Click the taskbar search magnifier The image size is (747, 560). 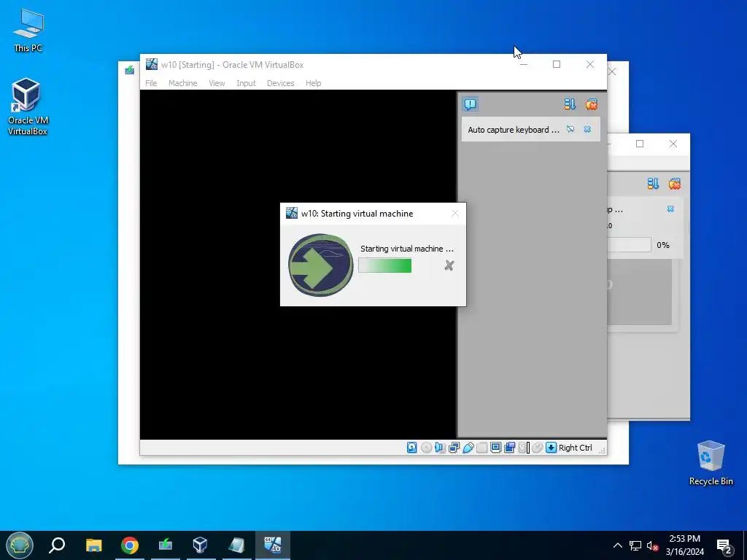tap(57, 545)
